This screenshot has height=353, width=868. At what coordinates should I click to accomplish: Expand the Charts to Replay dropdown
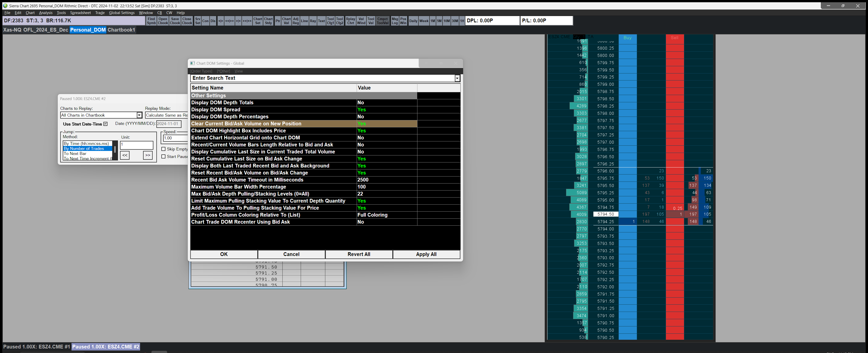click(x=139, y=115)
